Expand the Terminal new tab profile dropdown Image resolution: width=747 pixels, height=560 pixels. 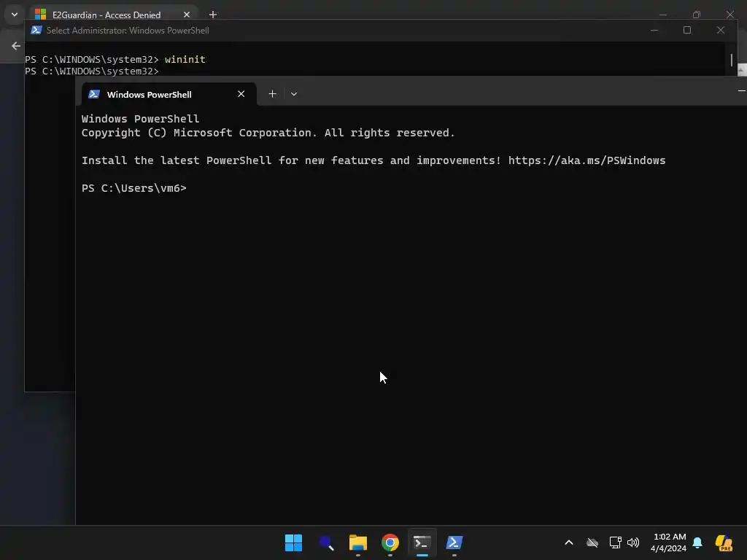294,94
